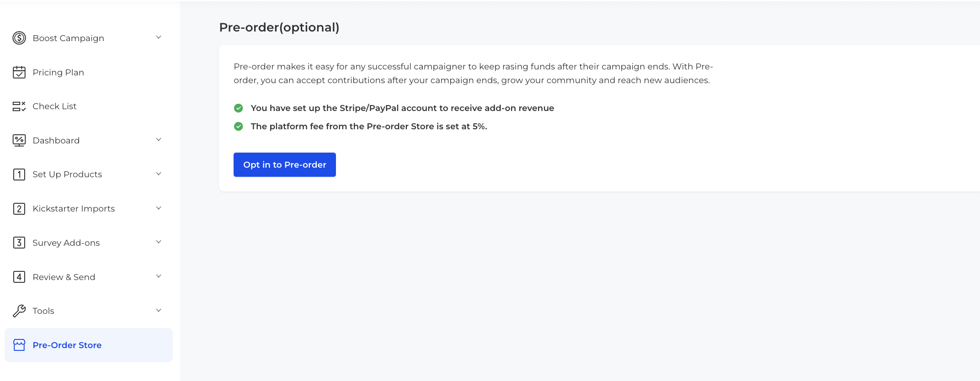Expand the Tools submenu chevron
Image resolution: width=980 pixels, height=381 pixels.
tap(159, 311)
